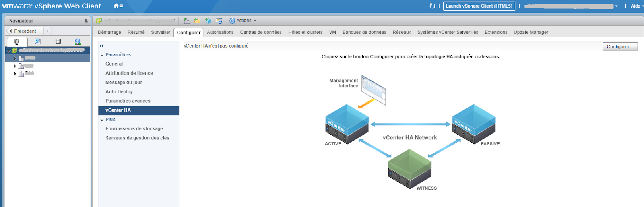Collapse the Plus section
The image size is (644, 207).
(102, 120)
